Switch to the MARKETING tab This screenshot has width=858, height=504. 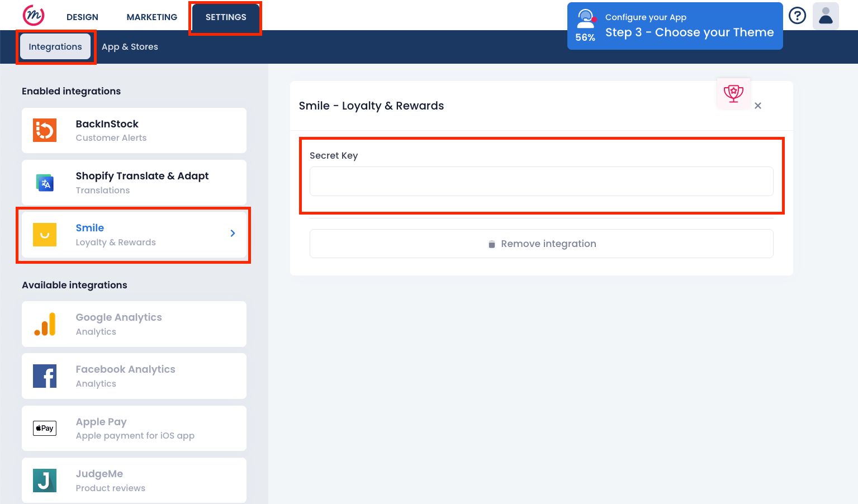click(x=152, y=17)
